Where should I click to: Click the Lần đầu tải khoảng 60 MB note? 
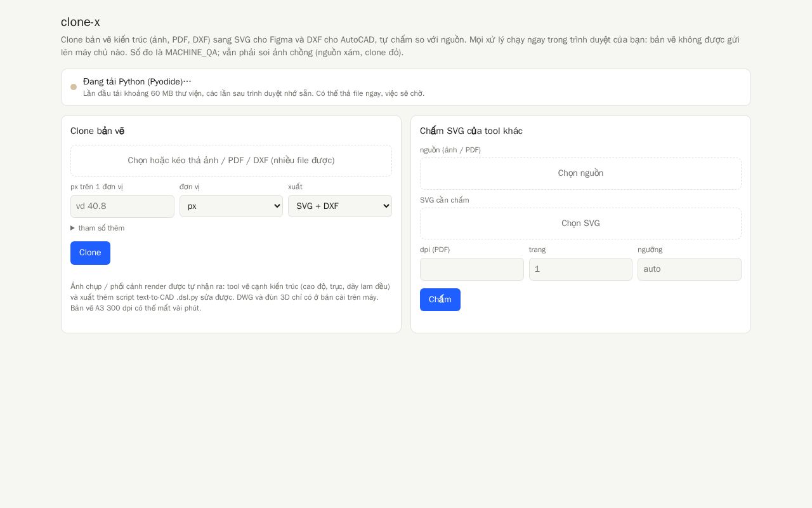(x=254, y=93)
